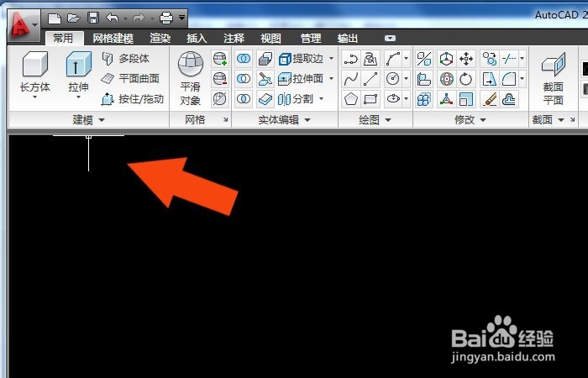Open the Circle tool dropdown arrow
This screenshot has width=588, height=378.
[x=406, y=79]
